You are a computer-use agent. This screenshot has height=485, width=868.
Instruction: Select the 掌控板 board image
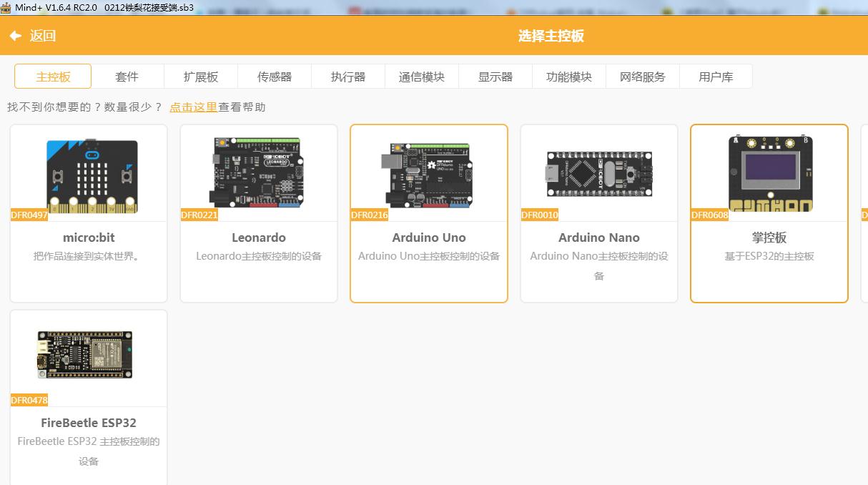click(770, 173)
